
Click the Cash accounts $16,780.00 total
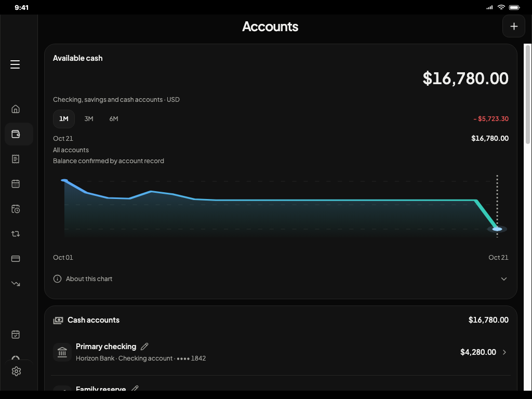tap(488, 320)
